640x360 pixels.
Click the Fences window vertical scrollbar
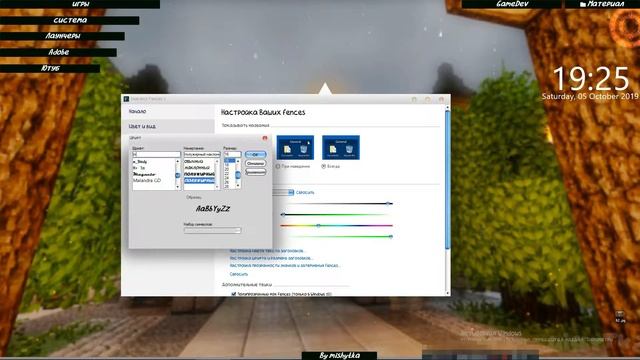point(448,180)
